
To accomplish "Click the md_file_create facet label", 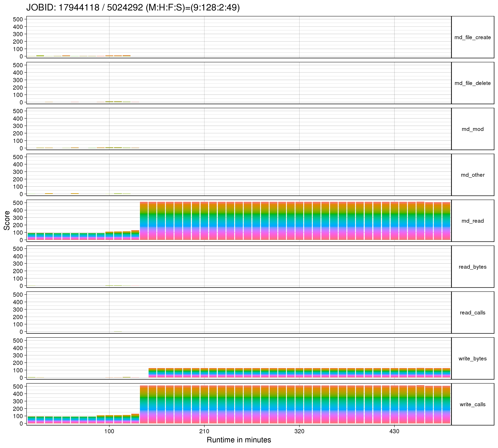I will point(472,37).
